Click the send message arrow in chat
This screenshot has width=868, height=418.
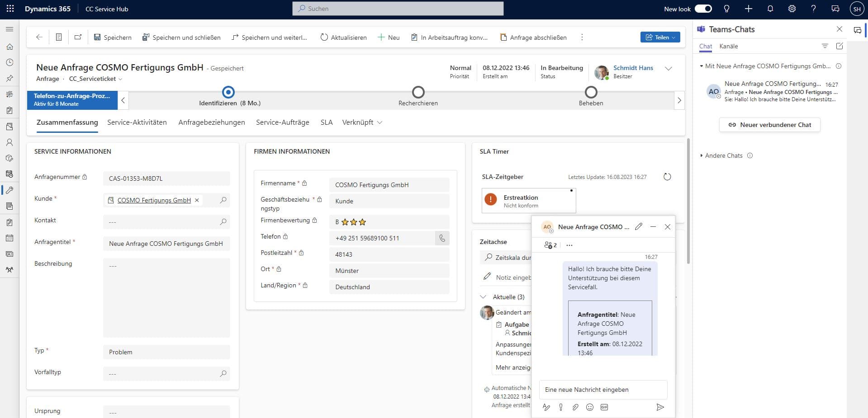pos(660,407)
